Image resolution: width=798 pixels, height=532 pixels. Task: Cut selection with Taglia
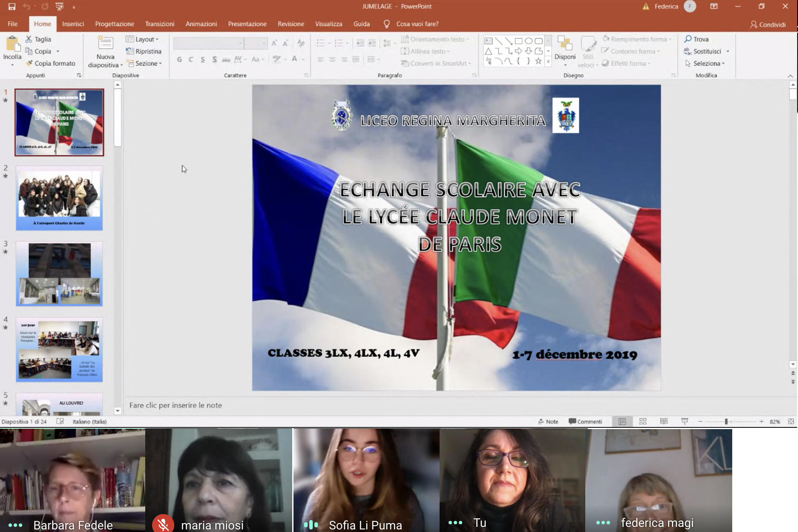pyautogui.click(x=38, y=39)
